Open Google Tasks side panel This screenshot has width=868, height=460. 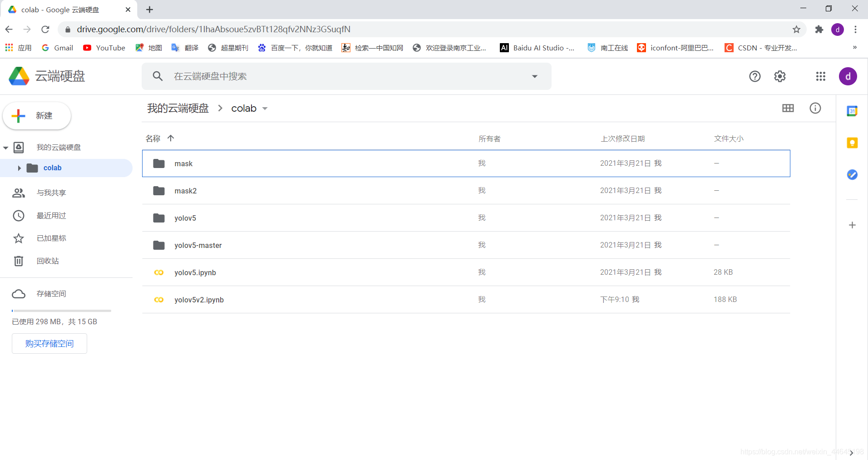[852, 174]
